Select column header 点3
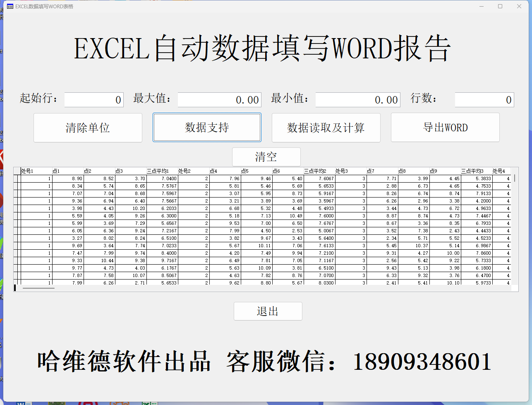The image size is (532, 405). click(x=131, y=171)
